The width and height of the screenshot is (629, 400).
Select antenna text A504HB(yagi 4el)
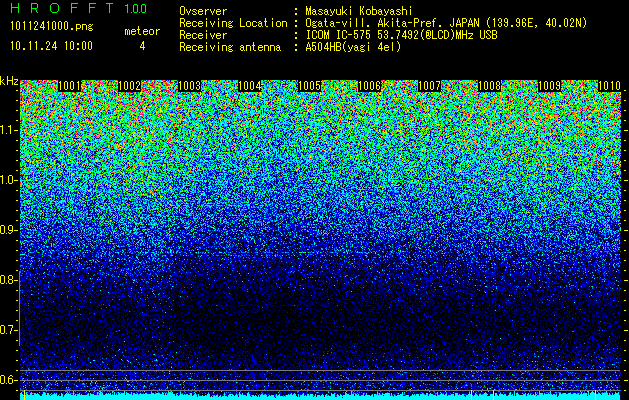353,47
